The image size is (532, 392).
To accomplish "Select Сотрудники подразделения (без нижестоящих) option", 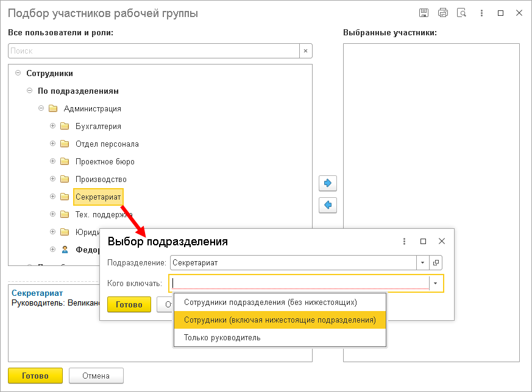I will click(270, 302).
